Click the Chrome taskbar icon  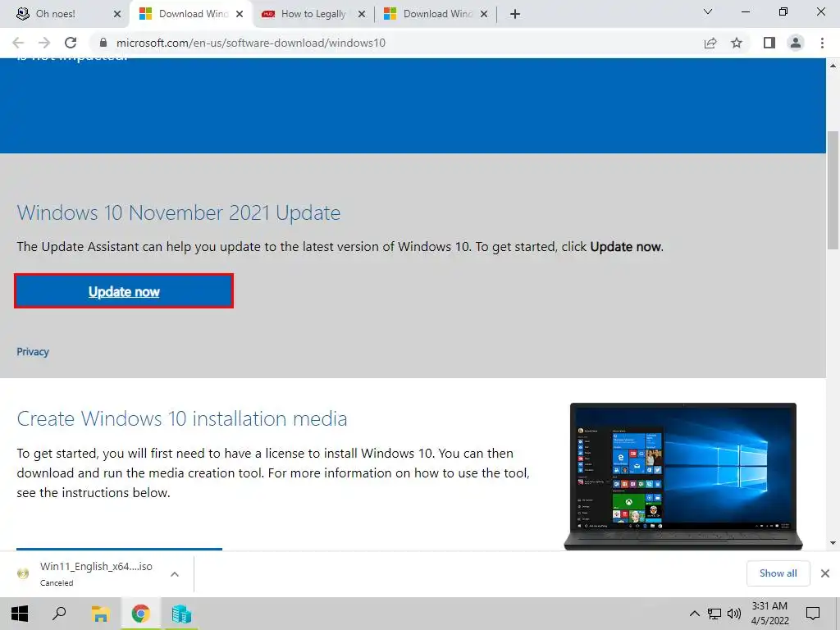click(140, 614)
